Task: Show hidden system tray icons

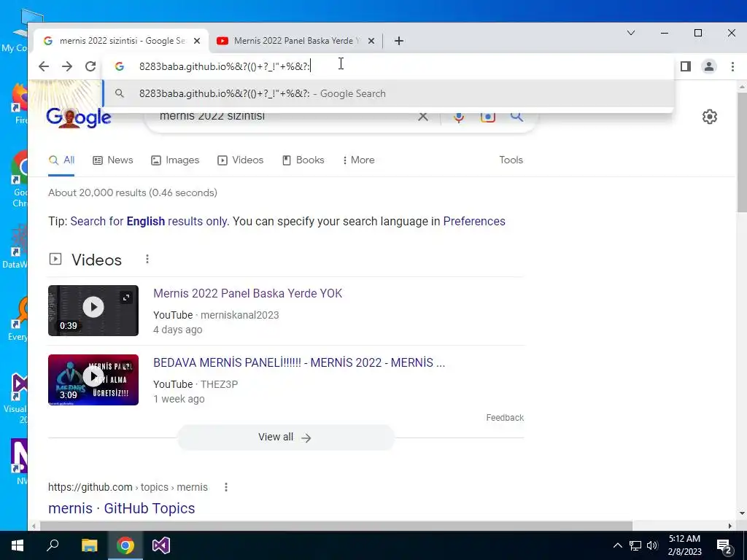Action: click(617, 545)
